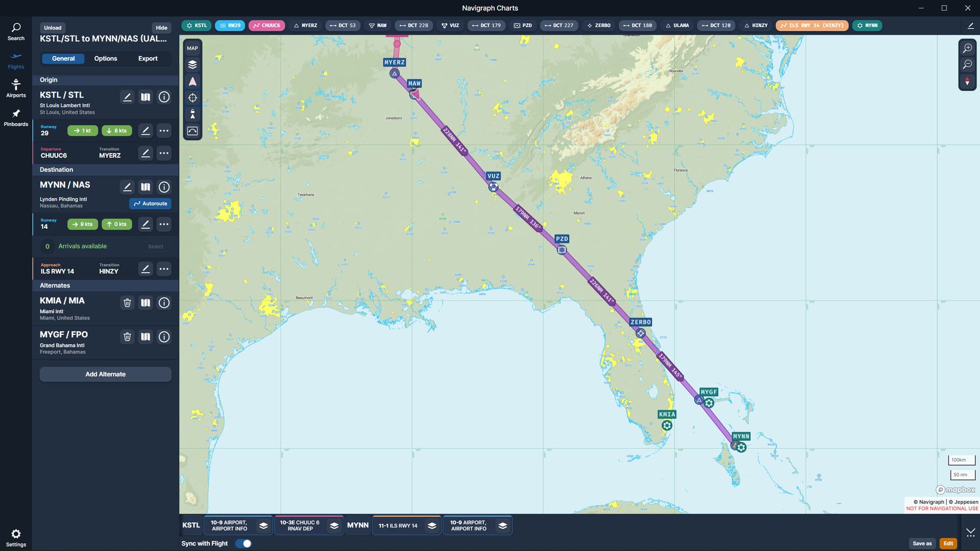Screen dimensions: 980x551
Task: Open more options for runway 14
Action: point(164,224)
